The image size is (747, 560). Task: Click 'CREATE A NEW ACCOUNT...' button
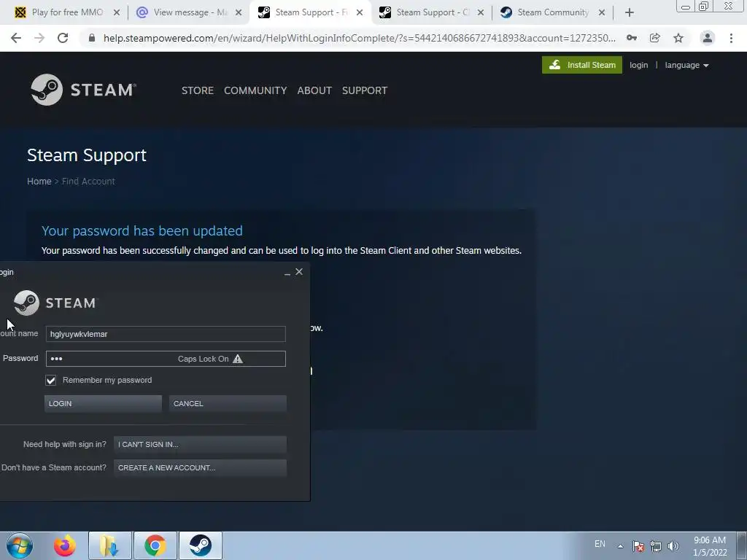[x=200, y=467]
